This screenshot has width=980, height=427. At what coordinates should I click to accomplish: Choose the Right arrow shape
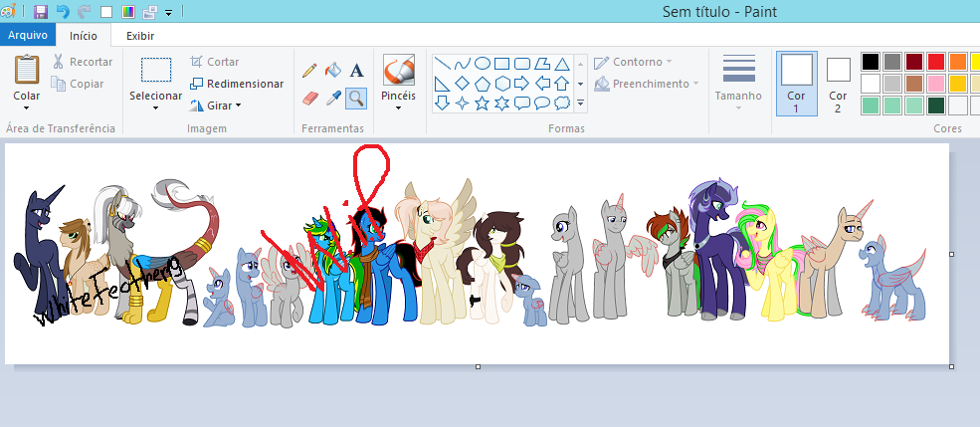522,84
